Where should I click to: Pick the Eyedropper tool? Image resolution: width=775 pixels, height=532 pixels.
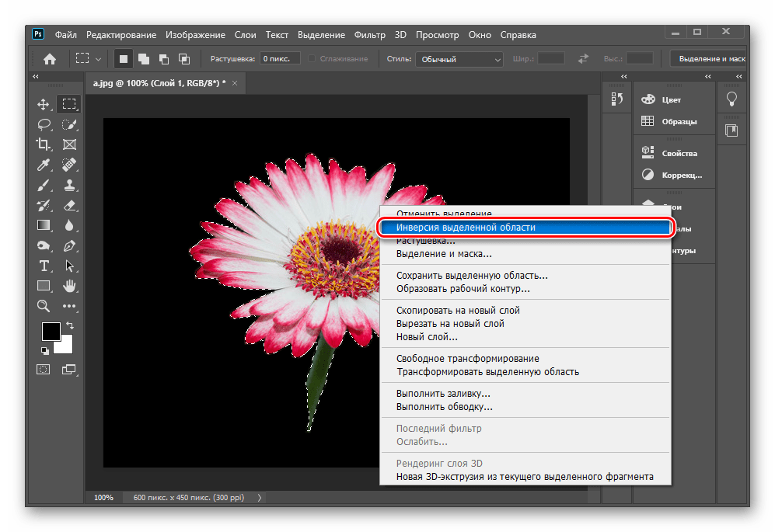point(44,165)
